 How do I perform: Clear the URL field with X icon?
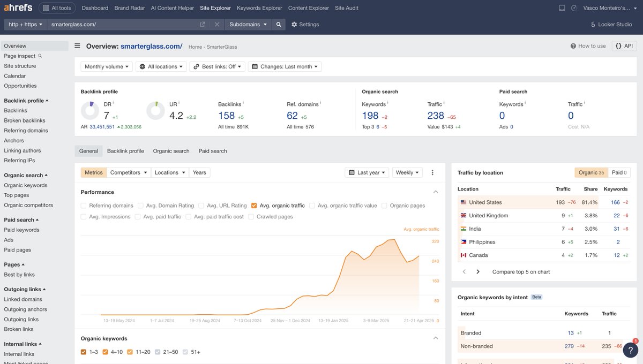217,25
